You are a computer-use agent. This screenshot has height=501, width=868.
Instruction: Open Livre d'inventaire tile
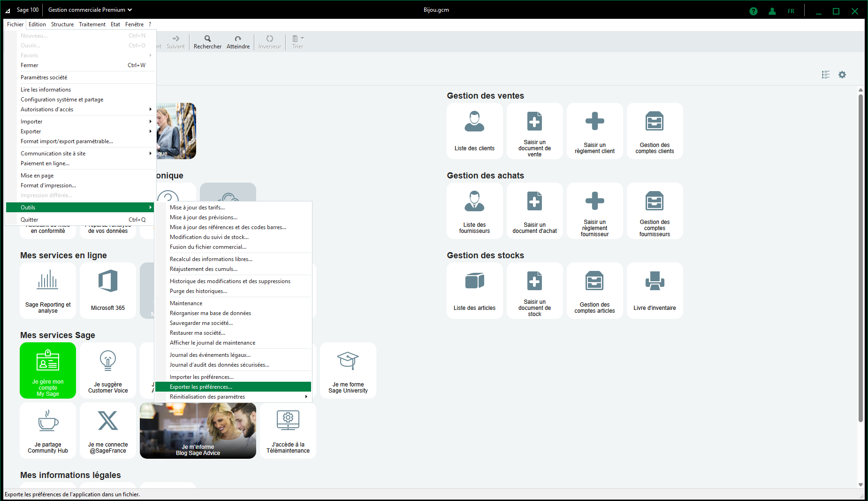pyautogui.click(x=655, y=291)
